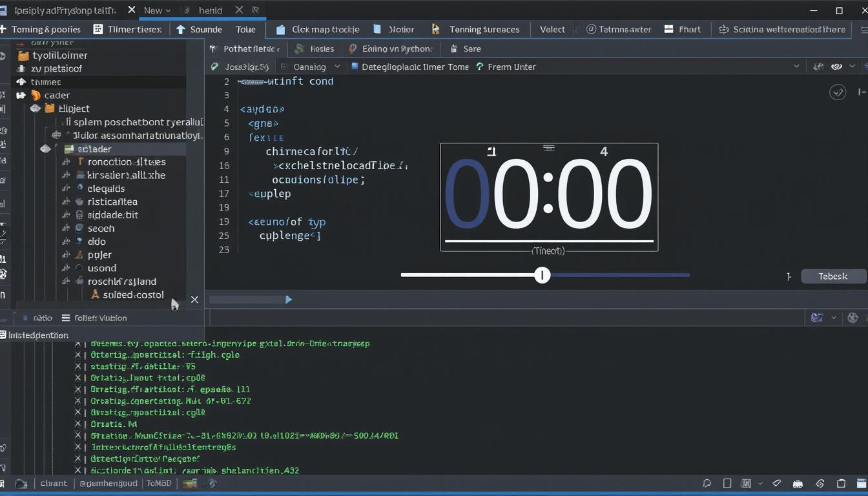This screenshot has width=868, height=496.
Task: Click the checkmark status icon in editor gutter
Action: pyautogui.click(x=838, y=92)
